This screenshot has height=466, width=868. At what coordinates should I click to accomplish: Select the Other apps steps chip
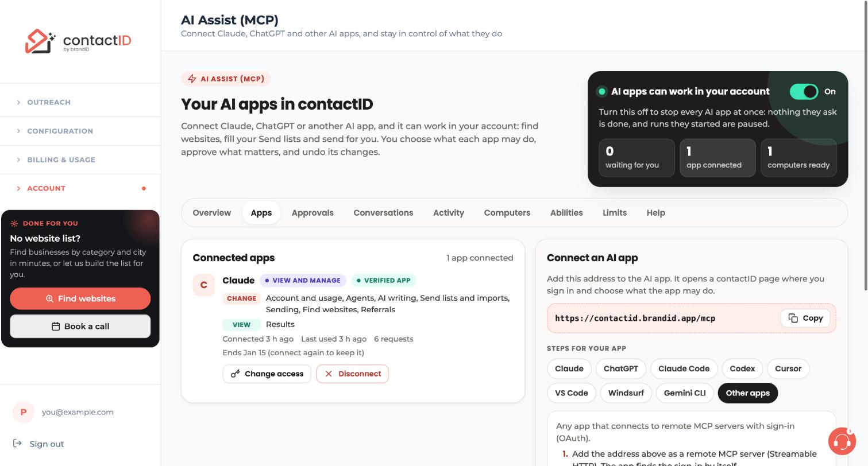[x=748, y=393]
